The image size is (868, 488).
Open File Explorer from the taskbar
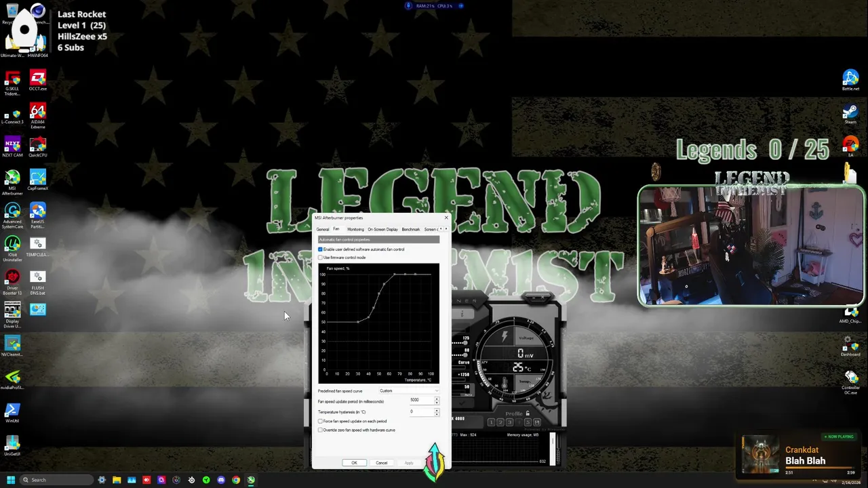coord(117,480)
